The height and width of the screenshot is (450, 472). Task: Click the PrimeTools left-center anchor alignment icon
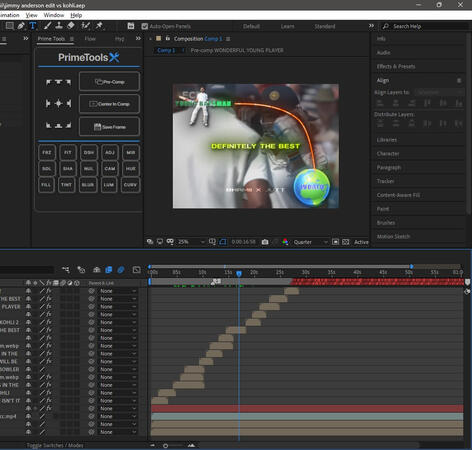[49, 104]
